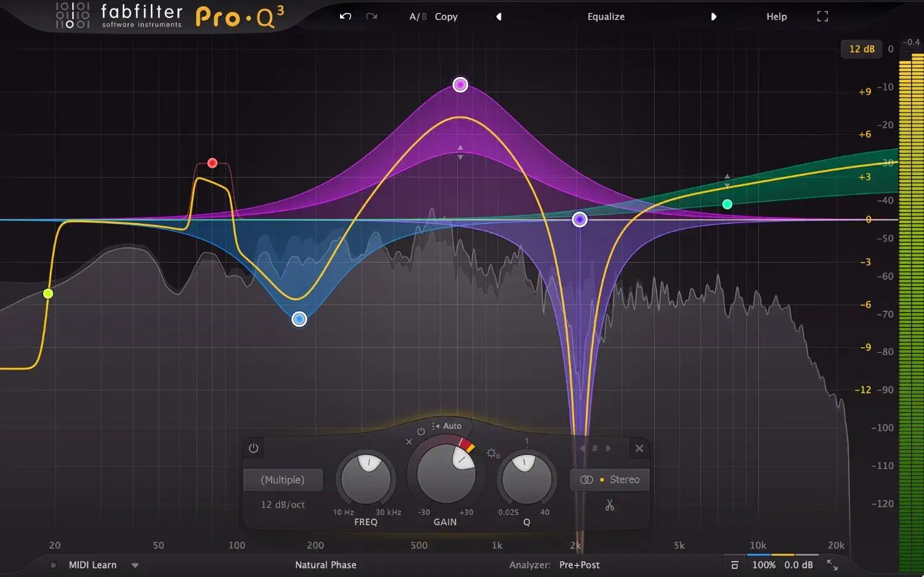Image resolution: width=924 pixels, height=577 pixels.
Task: Click the resize interface arrows icon
Action: 832,565
